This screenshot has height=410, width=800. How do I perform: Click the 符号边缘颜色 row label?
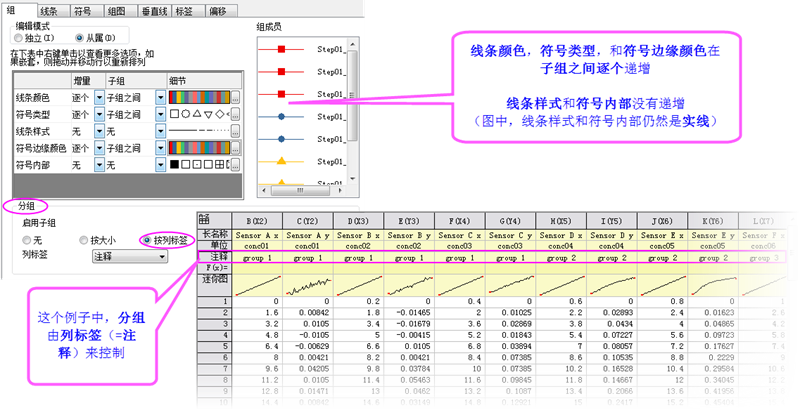coord(41,148)
